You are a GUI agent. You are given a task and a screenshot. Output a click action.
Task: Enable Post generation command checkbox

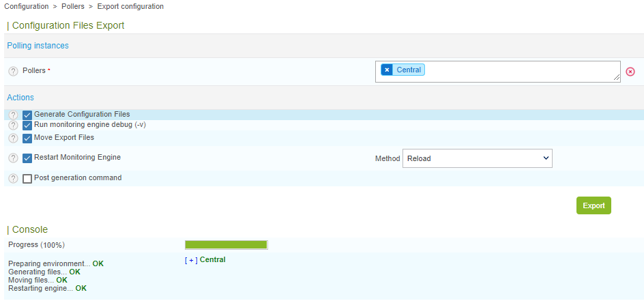27,179
